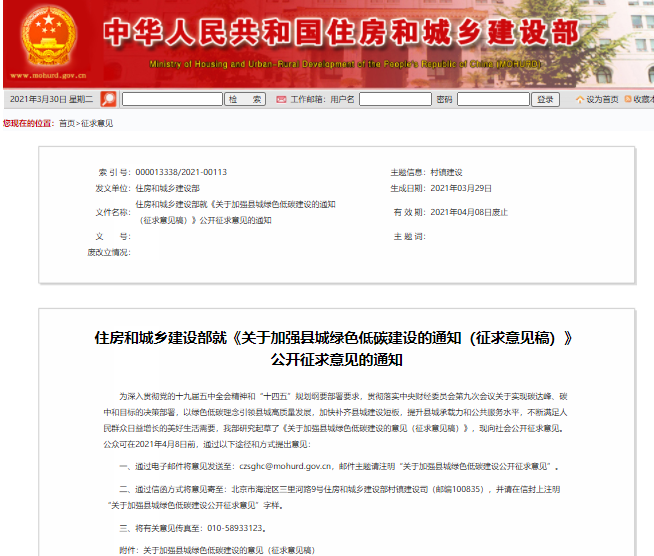Focus the search keyword input field
Viewport: 654px width, 556px height.
172,99
